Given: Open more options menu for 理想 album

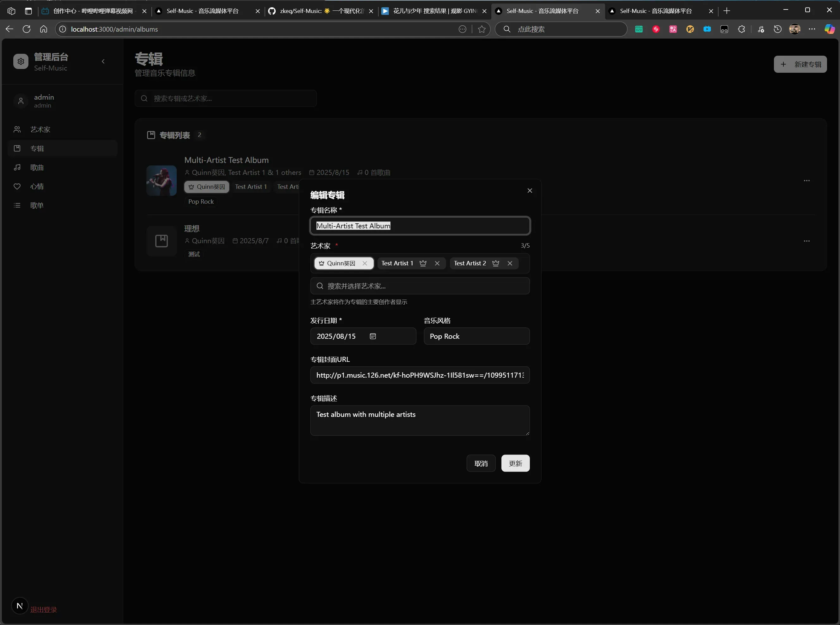Looking at the screenshot, I should click(806, 241).
